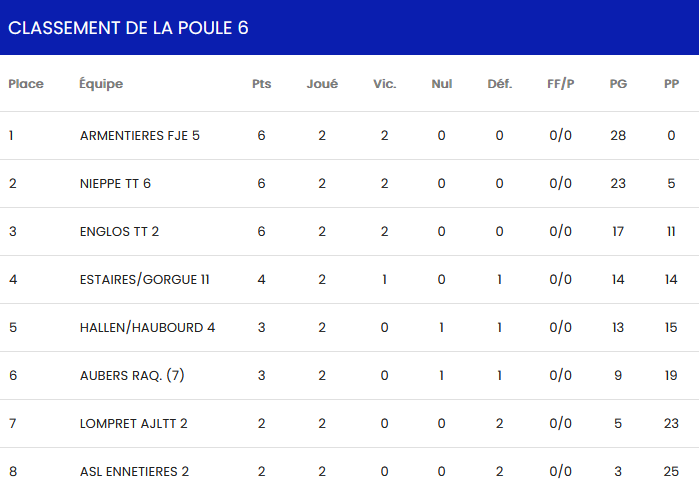Select the FF/P column header
The image size is (699, 492).
point(560,84)
